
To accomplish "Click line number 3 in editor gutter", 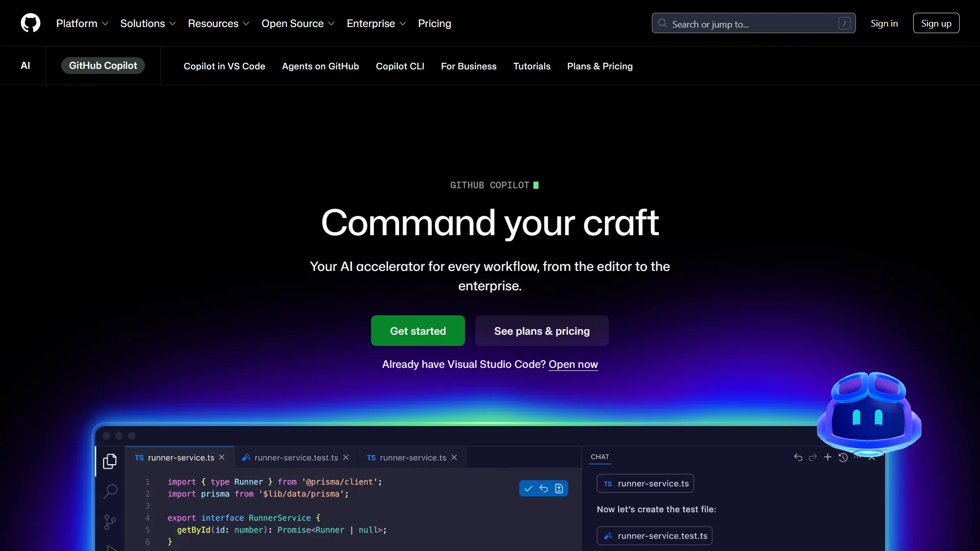I will (148, 506).
